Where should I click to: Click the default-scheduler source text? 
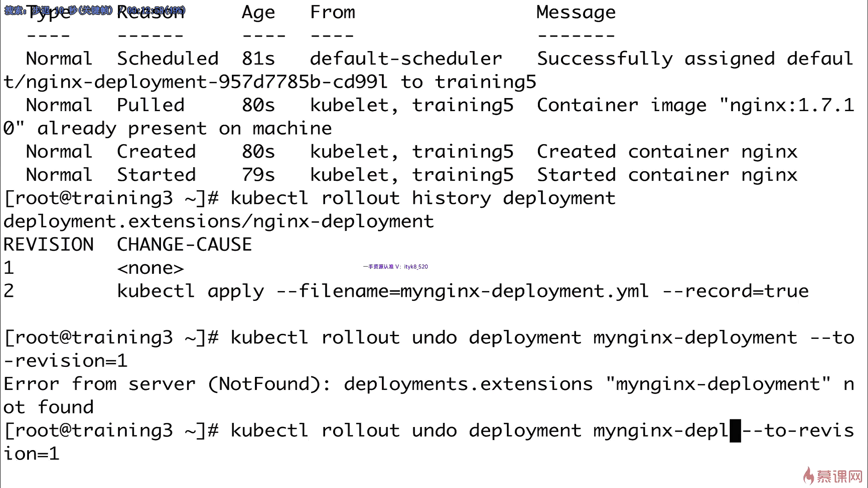click(x=406, y=59)
